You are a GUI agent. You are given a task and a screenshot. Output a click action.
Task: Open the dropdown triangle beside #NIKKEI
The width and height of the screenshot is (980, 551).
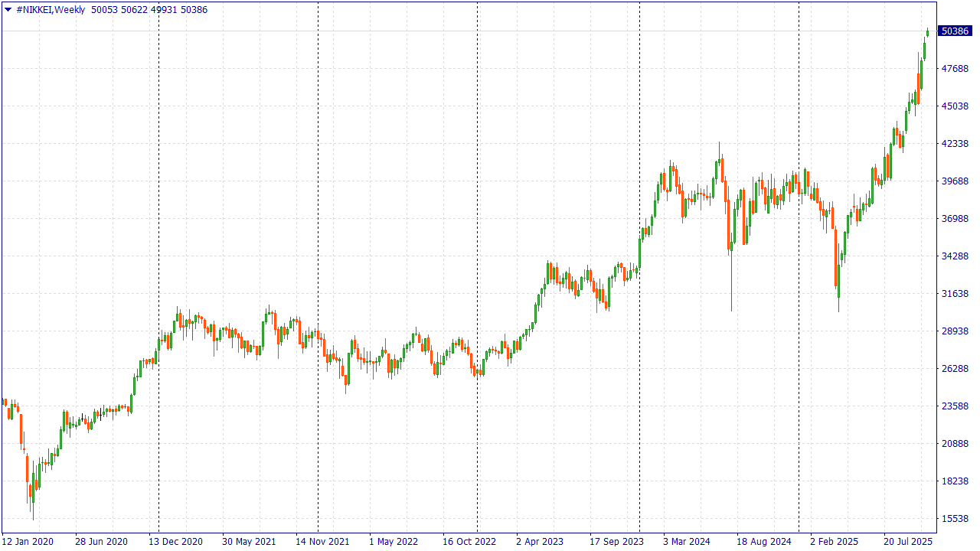(8, 10)
